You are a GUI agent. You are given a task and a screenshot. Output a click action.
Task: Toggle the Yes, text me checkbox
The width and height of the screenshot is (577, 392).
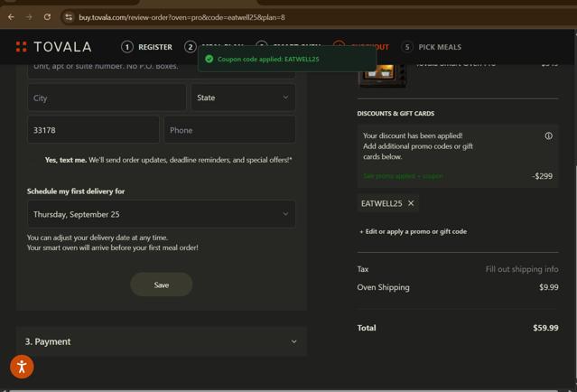[x=34, y=160]
